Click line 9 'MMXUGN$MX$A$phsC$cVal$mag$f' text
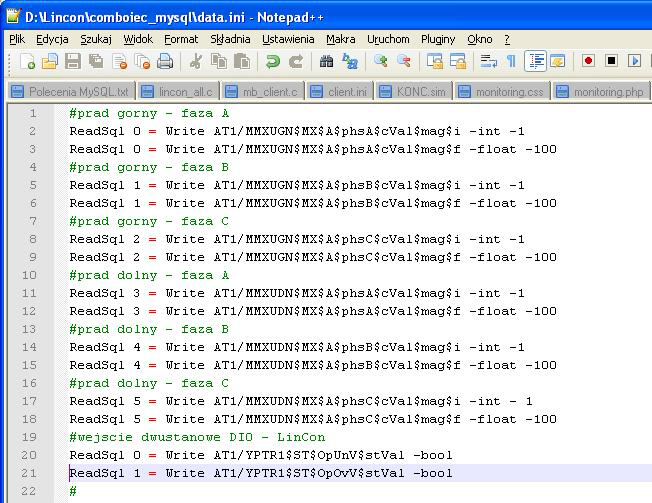The width and height of the screenshot is (652, 503). tap(353, 257)
